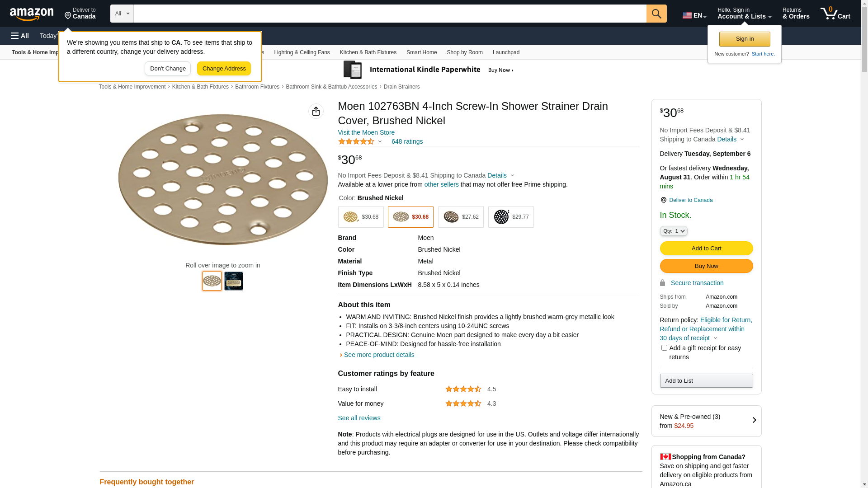Expand the New & Pre-owned offers
Image resolution: width=868 pixels, height=488 pixels.
pyautogui.click(x=706, y=421)
